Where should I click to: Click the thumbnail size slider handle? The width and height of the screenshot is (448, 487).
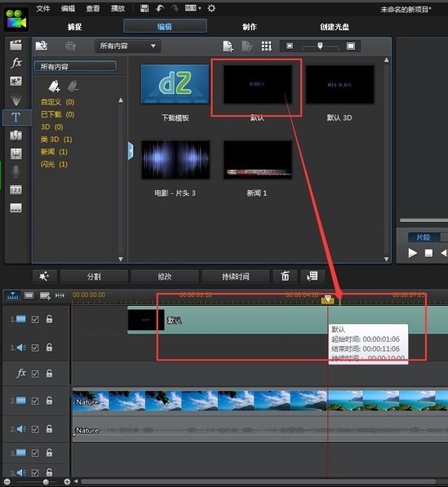(x=320, y=46)
